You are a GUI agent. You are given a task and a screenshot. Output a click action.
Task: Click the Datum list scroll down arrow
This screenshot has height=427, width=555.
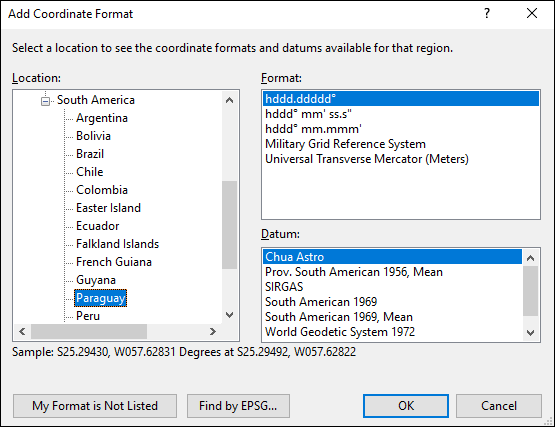[530, 332]
